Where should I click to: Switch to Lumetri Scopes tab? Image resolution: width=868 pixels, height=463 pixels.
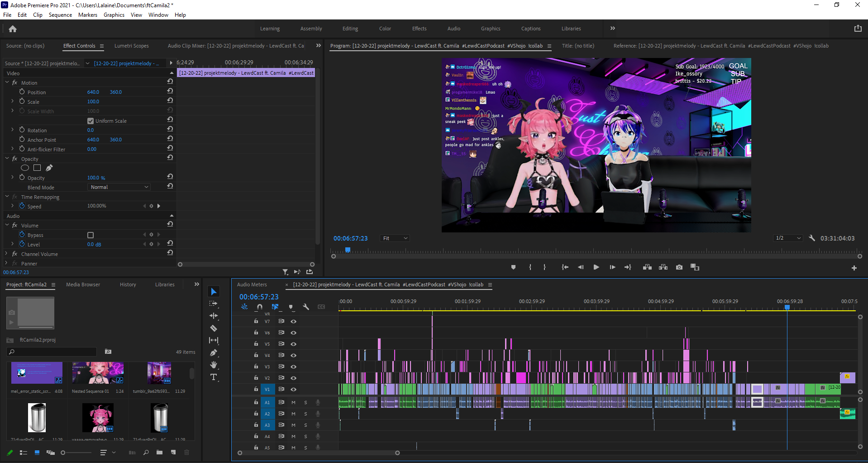[131, 46]
